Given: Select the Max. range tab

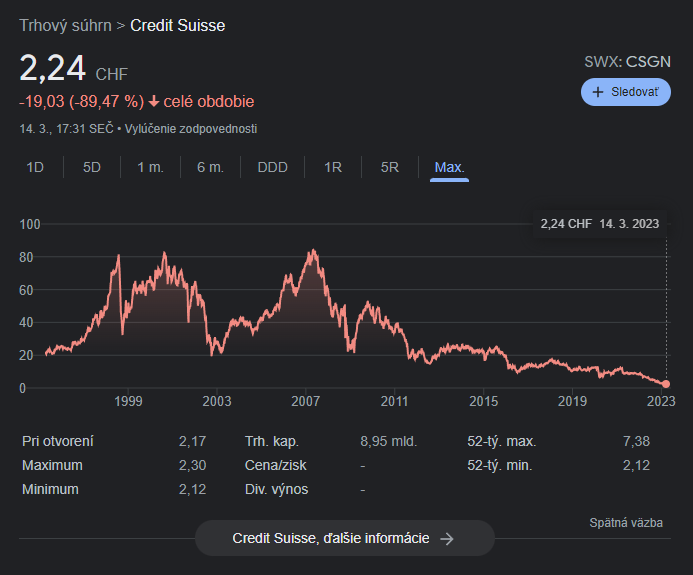Looking at the screenshot, I should pos(449,167).
